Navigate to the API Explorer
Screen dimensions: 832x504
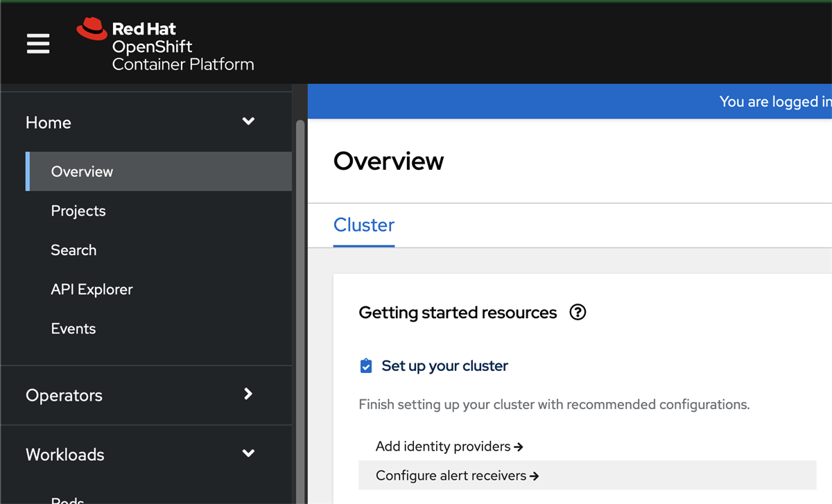click(92, 289)
